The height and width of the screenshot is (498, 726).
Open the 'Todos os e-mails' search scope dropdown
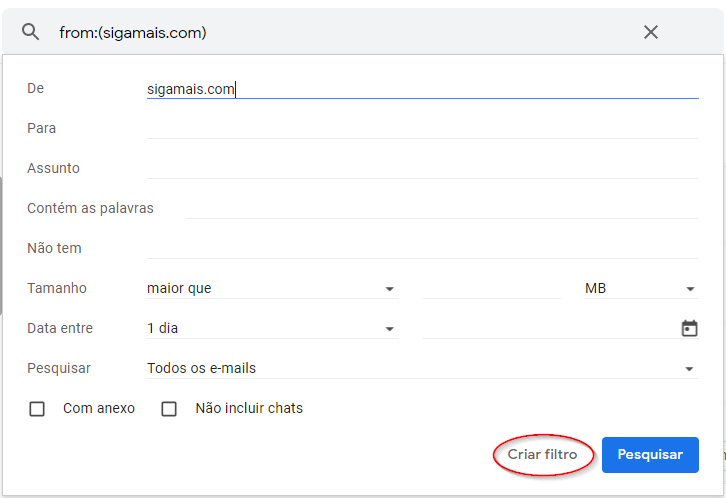[421, 369]
